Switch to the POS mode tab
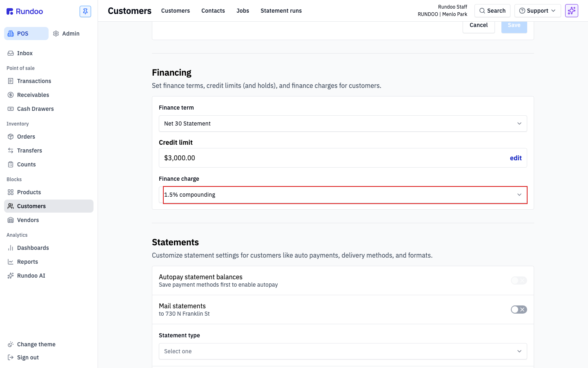The width and height of the screenshot is (588, 368). (26, 34)
